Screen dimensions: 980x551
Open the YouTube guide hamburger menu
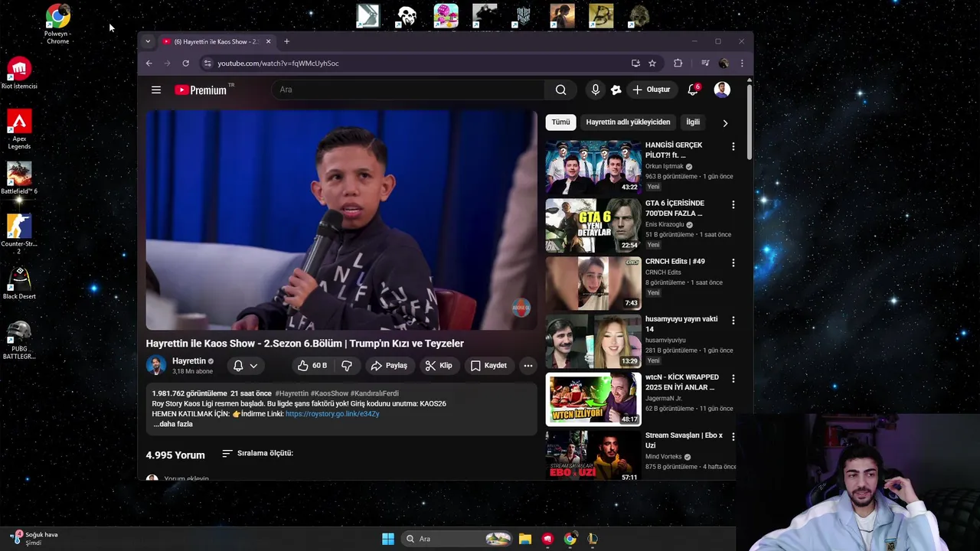pos(156,90)
